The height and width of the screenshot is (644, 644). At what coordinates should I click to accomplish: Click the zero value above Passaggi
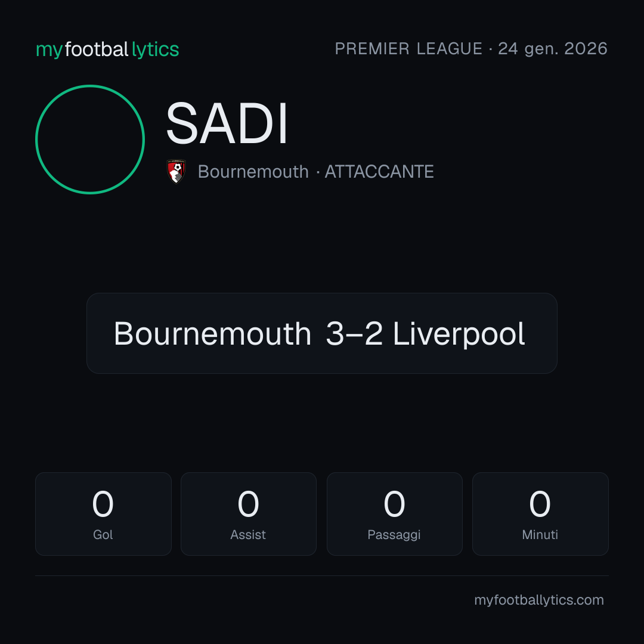tap(394, 504)
